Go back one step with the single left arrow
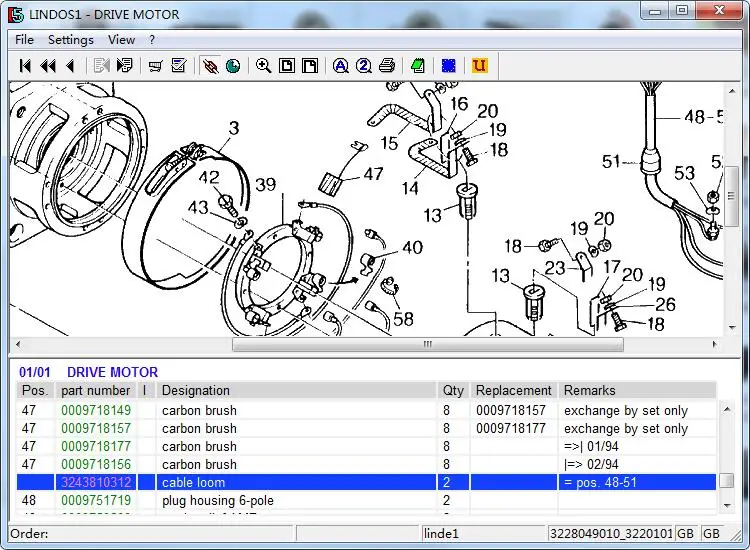 point(71,66)
